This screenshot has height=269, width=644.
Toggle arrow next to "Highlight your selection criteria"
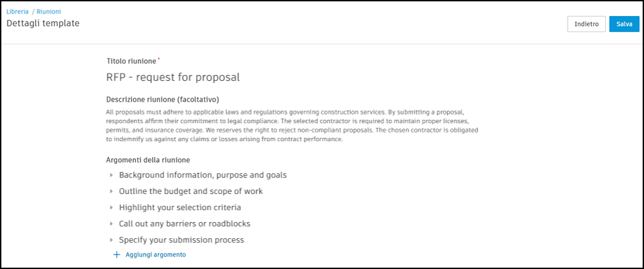coord(112,207)
